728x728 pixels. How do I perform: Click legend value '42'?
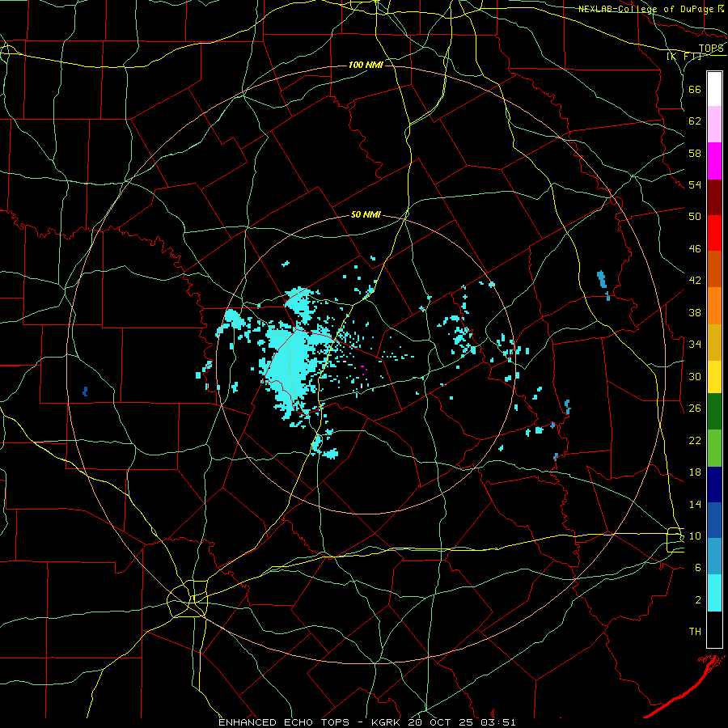click(x=695, y=280)
